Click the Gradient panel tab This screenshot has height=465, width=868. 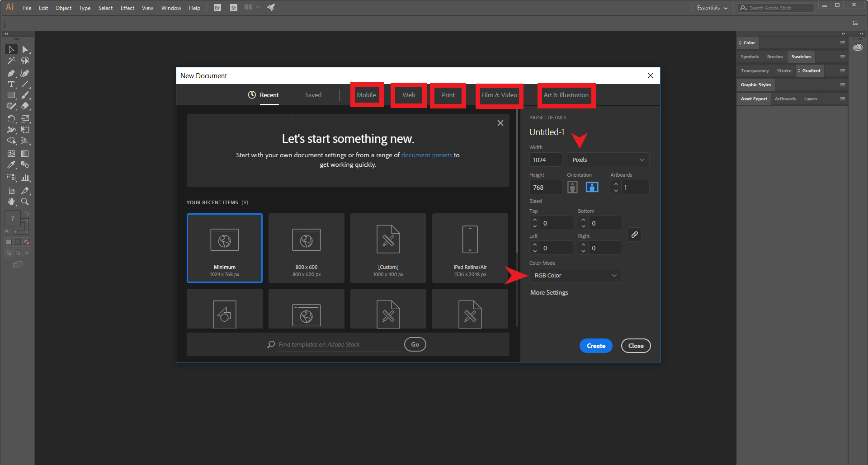pyautogui.click(x=810, y=71)
